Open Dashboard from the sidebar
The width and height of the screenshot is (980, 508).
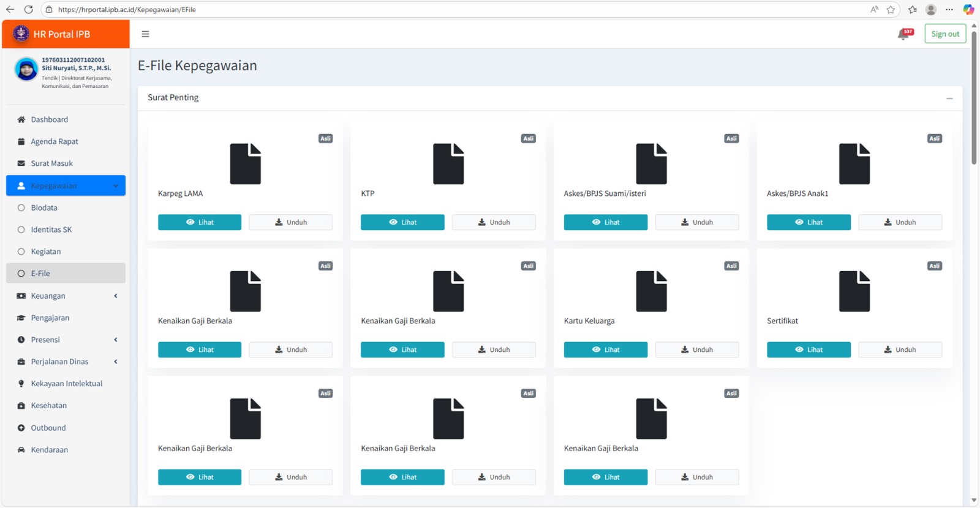[49, 119]
